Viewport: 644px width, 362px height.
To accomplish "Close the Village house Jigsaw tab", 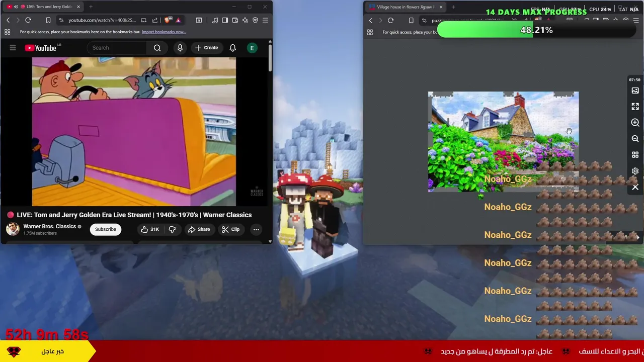I will pos(441,7).
